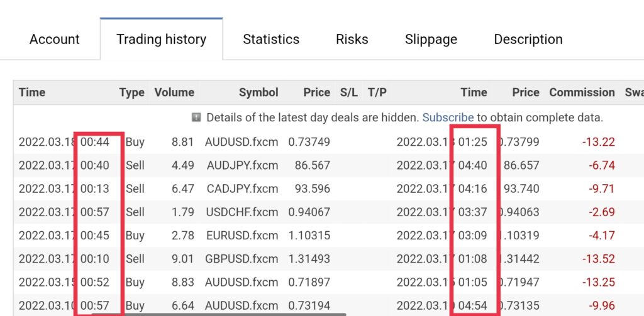
Task: Click the 8.81 volume value
Action: tap(182, 142)
